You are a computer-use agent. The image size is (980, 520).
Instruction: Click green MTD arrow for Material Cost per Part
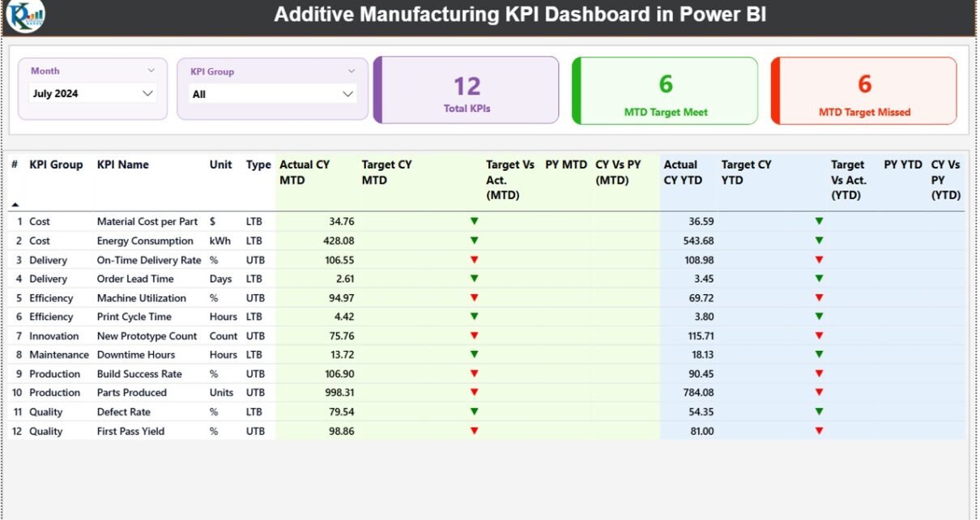[474, 221]
